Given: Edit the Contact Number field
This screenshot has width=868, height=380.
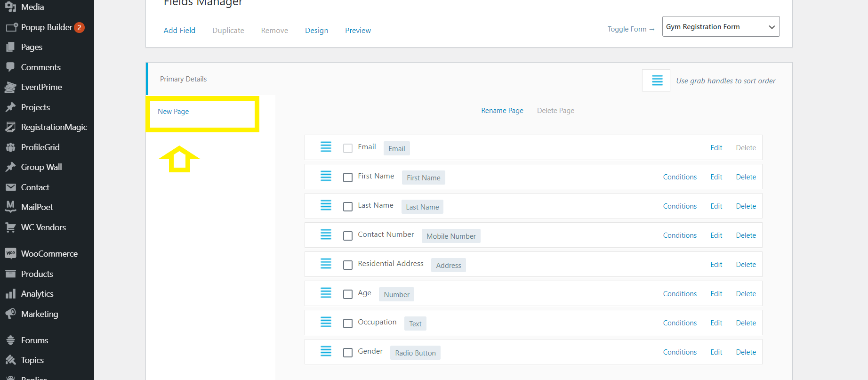Looking at the screenshot, I should (716, 235).
